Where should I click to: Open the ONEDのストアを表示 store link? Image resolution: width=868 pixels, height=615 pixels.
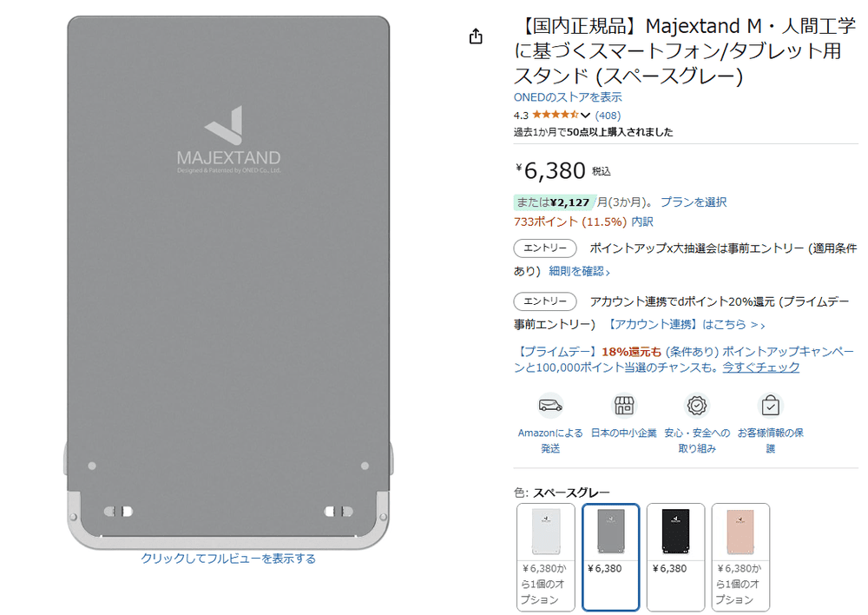[568, 97]
